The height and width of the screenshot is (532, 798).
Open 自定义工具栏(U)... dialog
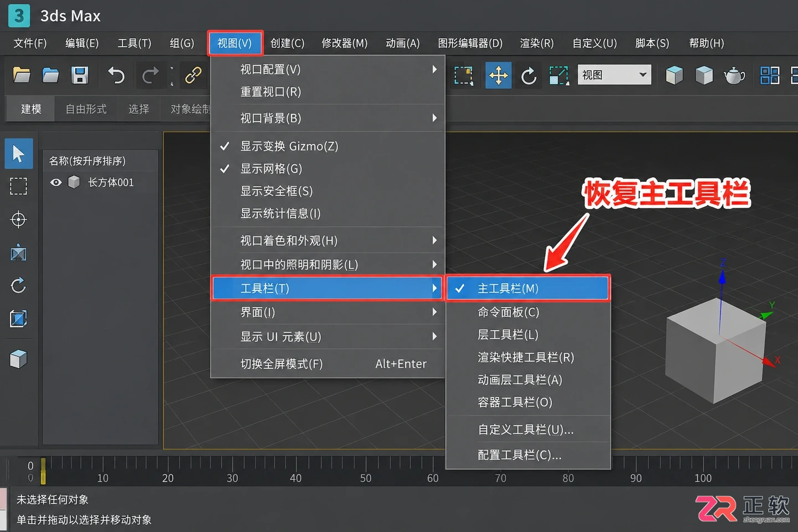[x=528, y=429]
